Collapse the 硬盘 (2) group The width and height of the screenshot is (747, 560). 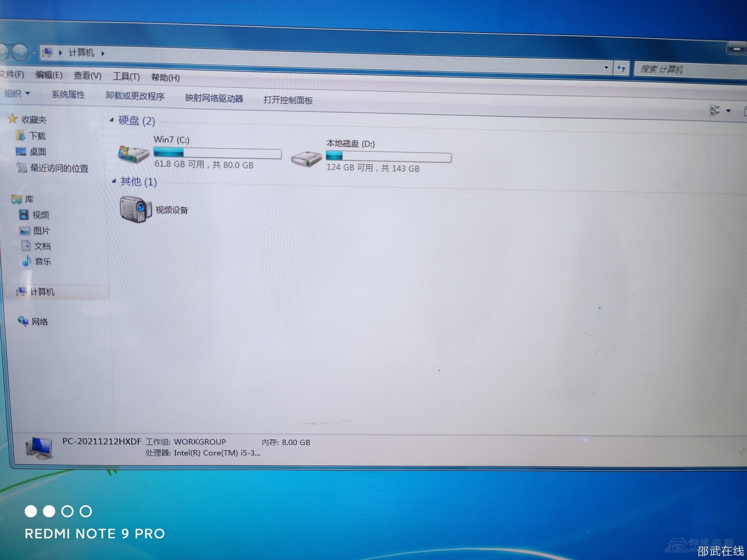(x=112, y=120)
